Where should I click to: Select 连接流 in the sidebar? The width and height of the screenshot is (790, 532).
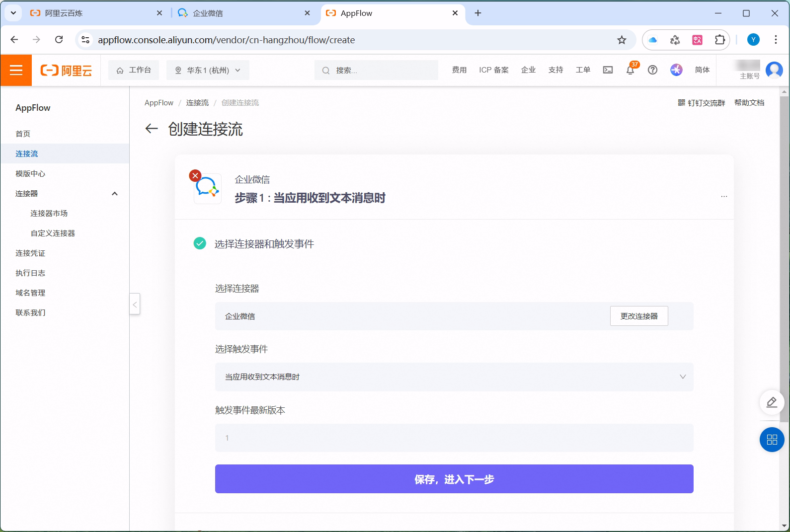pyautogui.click(x=65, y=153)
